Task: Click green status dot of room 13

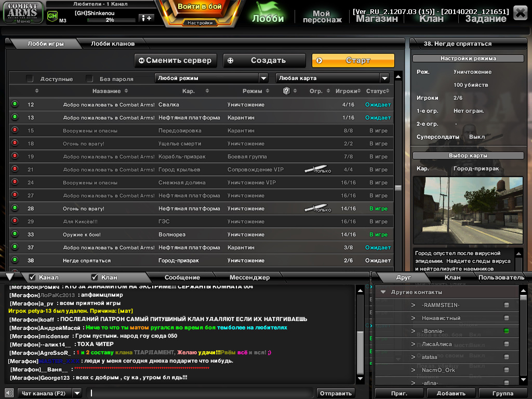Action: click(15, 117)
